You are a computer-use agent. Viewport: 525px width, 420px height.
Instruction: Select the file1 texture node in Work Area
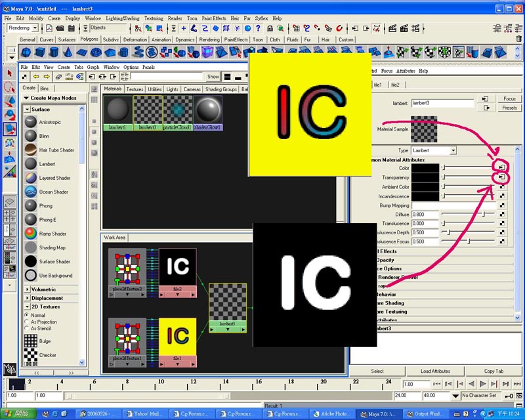[x=177, y=343]
